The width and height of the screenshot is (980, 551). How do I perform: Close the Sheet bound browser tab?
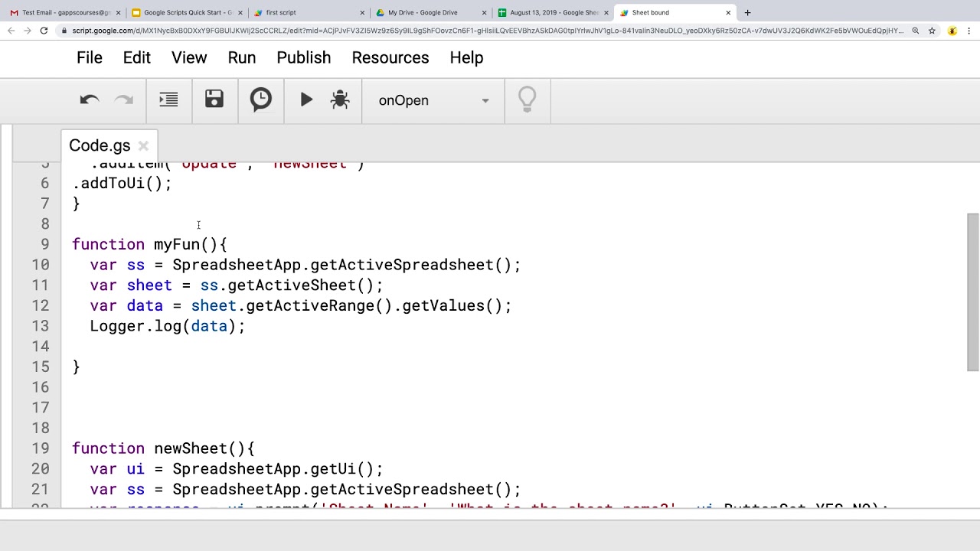(x=728, y=12)
